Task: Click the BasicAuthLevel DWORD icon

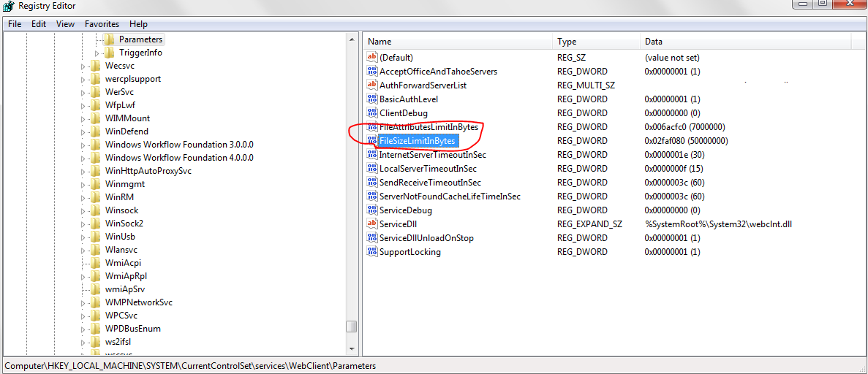Action: (x=372, y=99)
